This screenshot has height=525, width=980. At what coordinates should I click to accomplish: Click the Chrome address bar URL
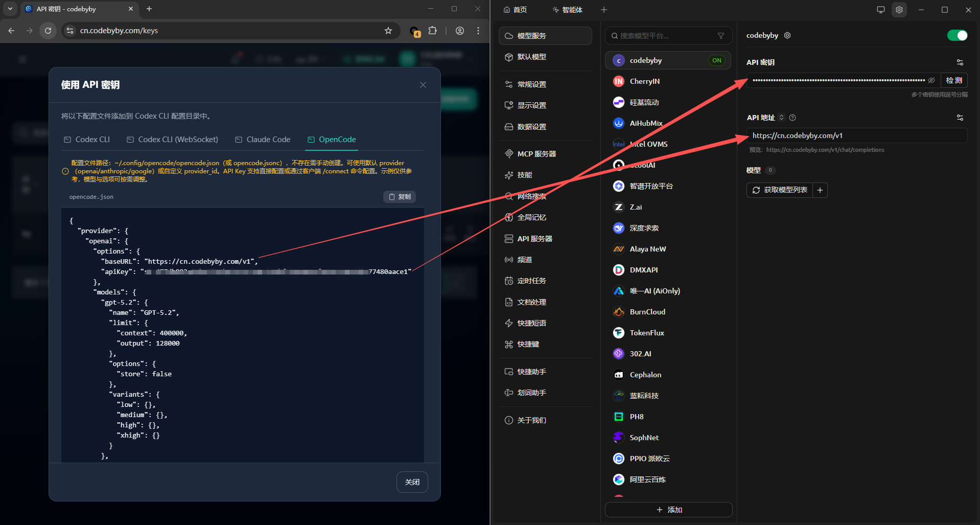point(119,31)
